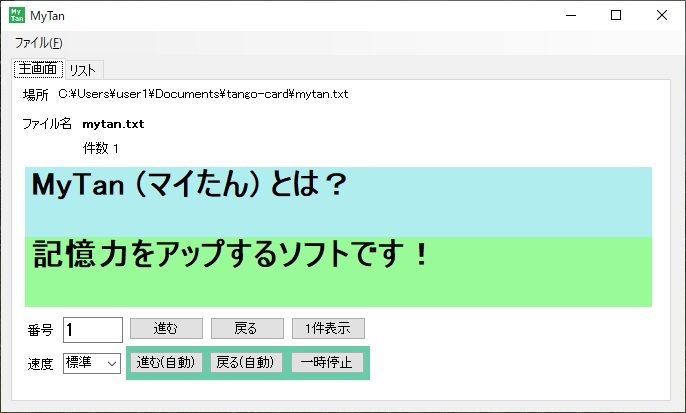Minimize the MyTan window
Image resolution: width=686 pixels, height=413 pixels.
(571, 15)
